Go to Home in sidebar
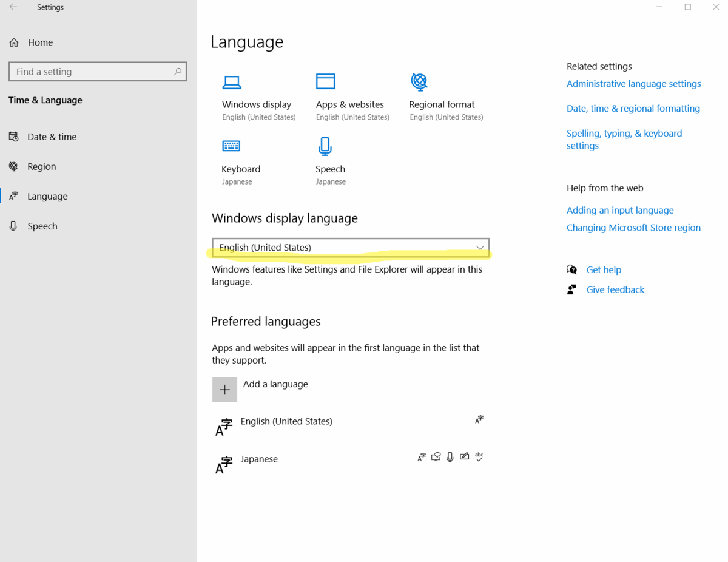The width and height of the screenshot is (728, 562). [40, 42]
